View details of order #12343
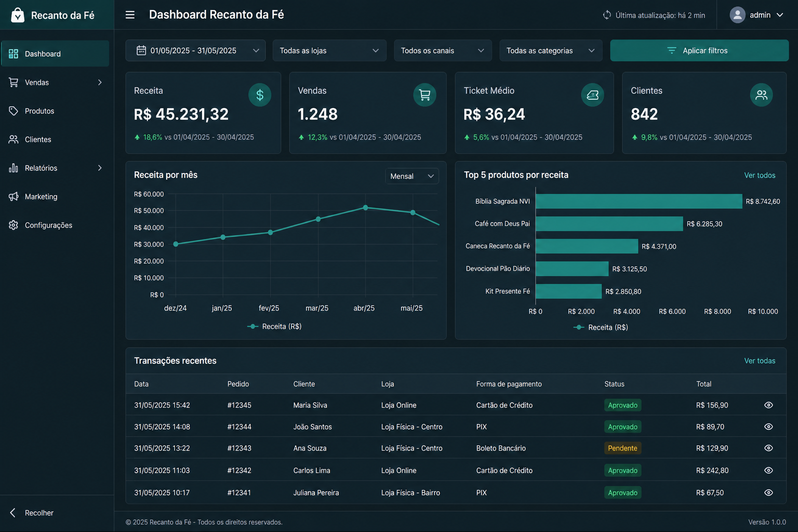Viewport: 798px width, 532px height. [768, 448]
